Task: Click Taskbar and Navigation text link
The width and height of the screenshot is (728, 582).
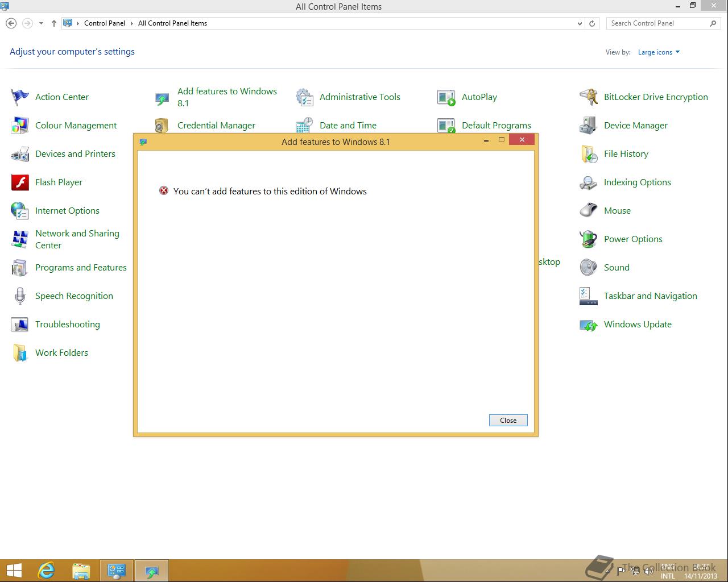Action: (650, 296)
